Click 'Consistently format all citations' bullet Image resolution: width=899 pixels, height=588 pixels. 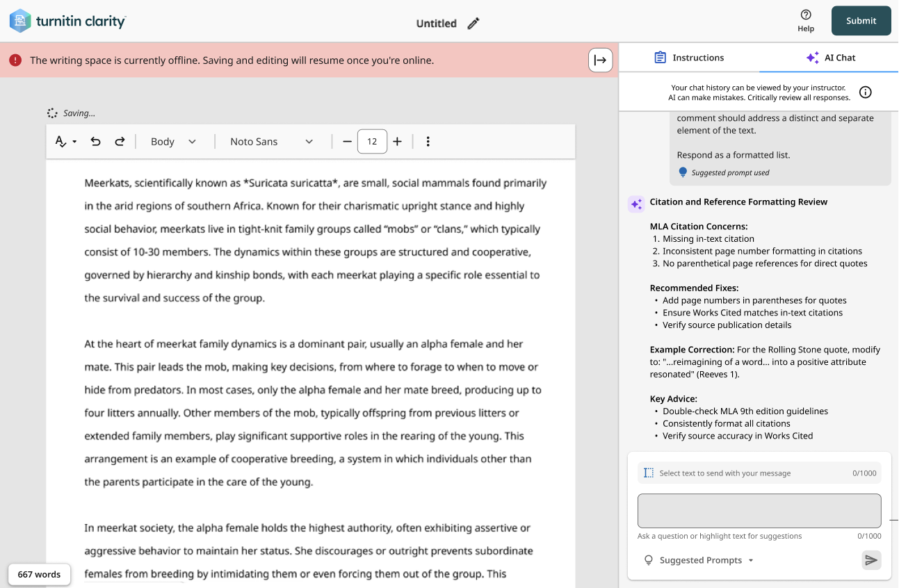tap(727, 424)
